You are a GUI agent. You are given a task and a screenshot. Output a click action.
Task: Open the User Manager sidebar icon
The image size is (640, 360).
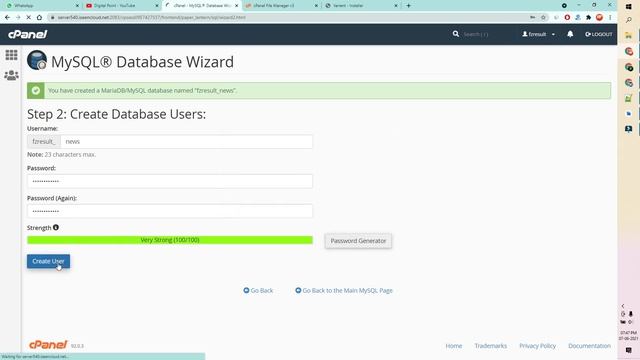click(x=11, y=75)
